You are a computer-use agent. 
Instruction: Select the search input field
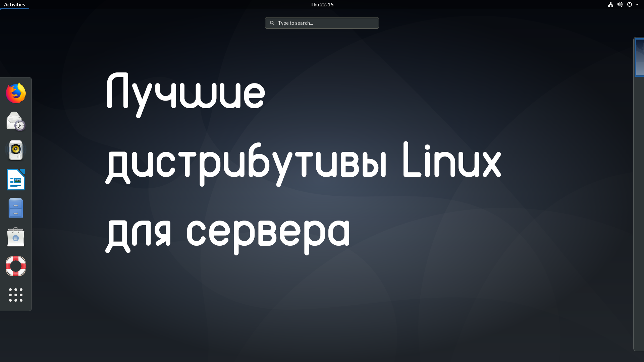322,22
